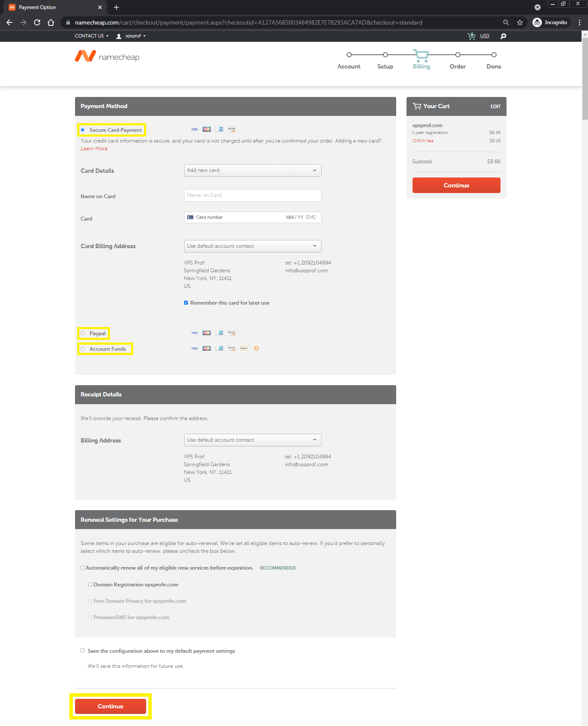This screenshot has height=726, width=588.
Task: Click the Namecheap logo
Action: (x=107, y=56)
